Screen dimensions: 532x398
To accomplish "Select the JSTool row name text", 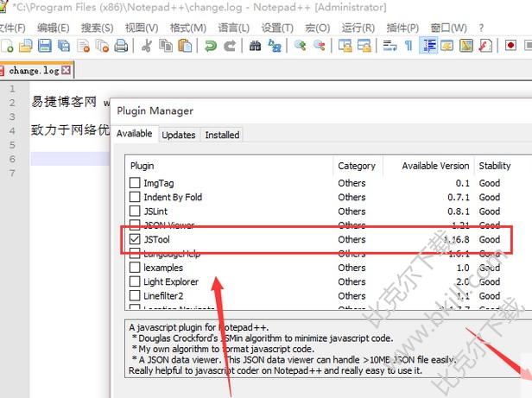I will click(157, 239).
